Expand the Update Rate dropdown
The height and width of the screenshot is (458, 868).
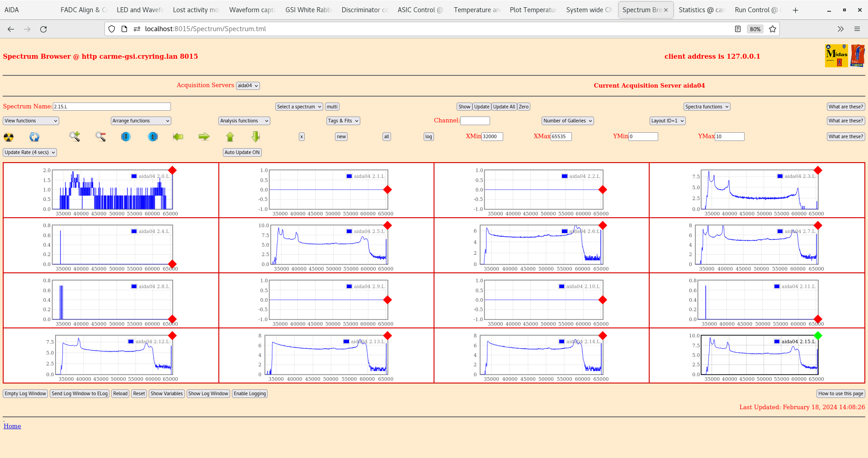coord(30,153)
